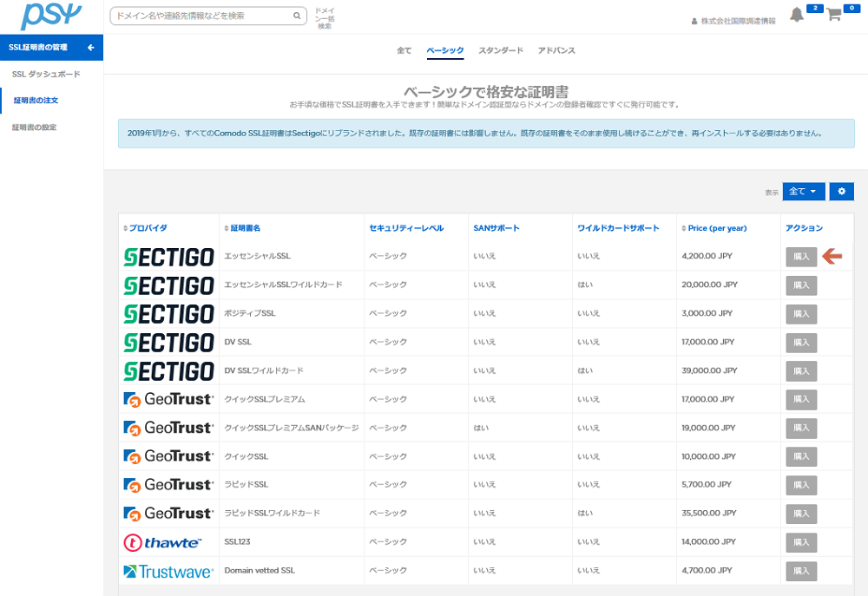
Task: Click the search magnifier icon
Action: 297,16
